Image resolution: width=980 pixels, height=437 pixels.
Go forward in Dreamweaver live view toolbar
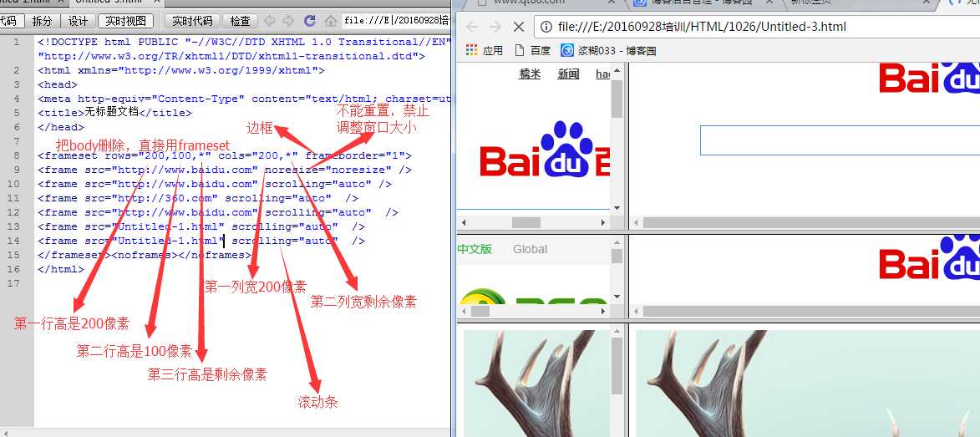click(288, 21)
